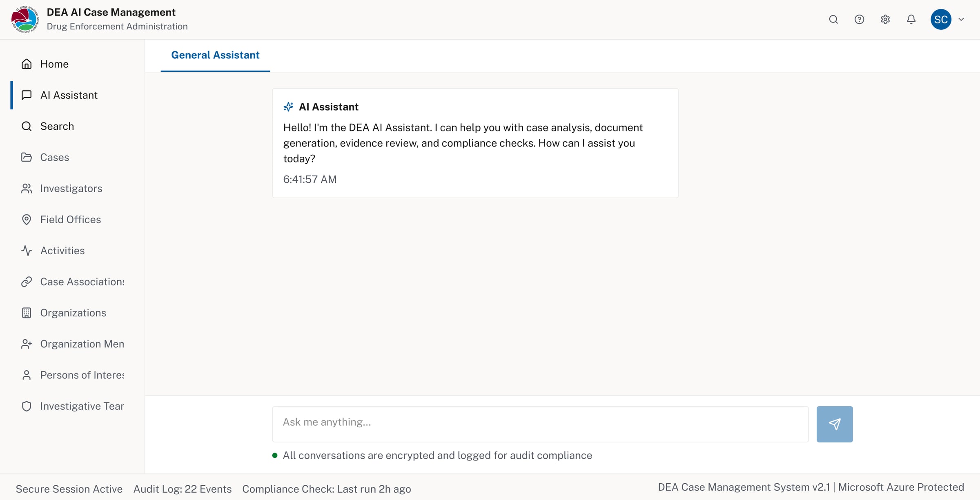
Task: Click the help question mark icon
Action: click(x=860, y=19)
